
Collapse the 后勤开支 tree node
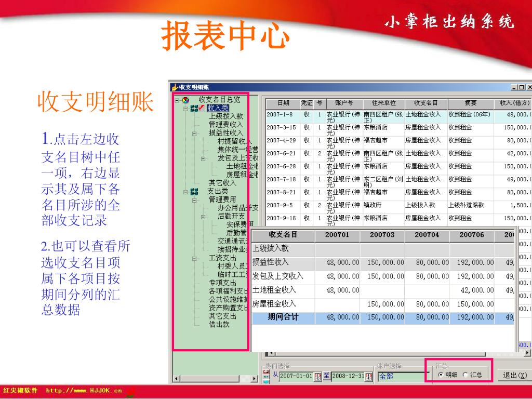point(203,217)
